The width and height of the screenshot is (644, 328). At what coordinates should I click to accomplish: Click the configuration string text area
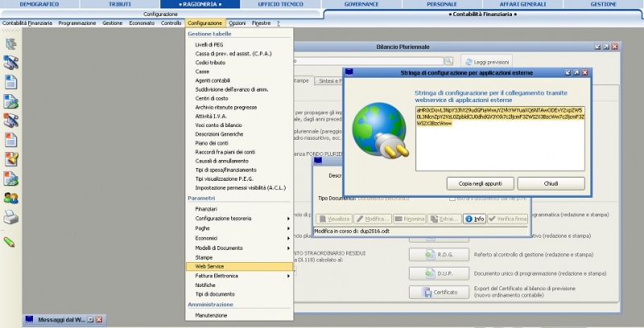[500, 137]
